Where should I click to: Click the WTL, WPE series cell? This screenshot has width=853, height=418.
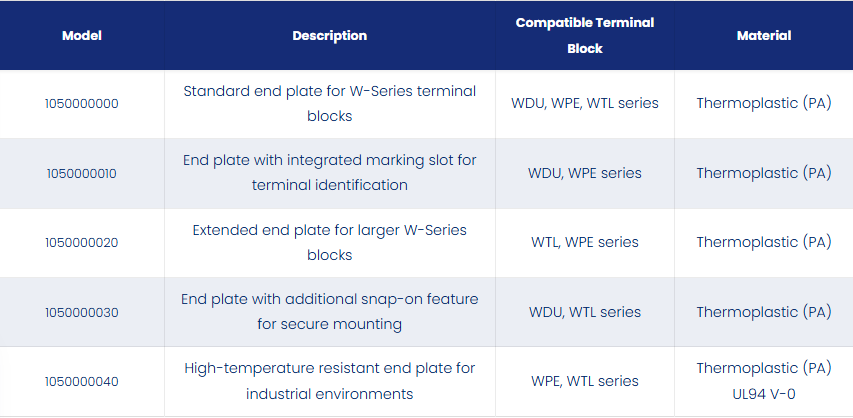pyautogui.click(x=585, y=242)
